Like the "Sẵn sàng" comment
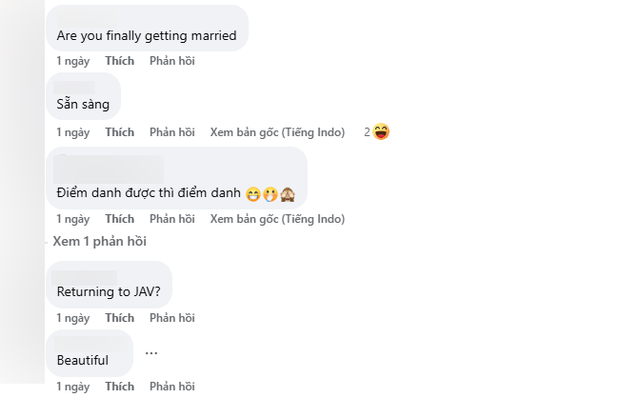The image size is (640, 398). (120, 132)
